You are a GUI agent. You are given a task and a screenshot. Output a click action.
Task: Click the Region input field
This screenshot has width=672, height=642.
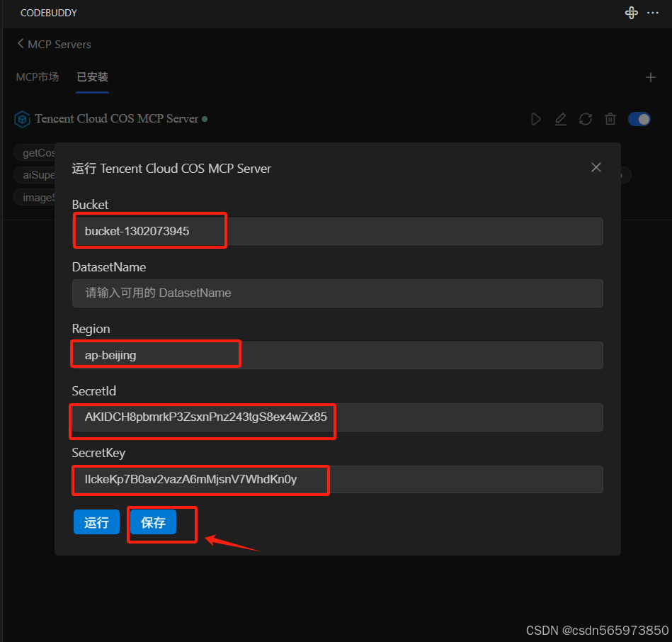tap(338, 355)
